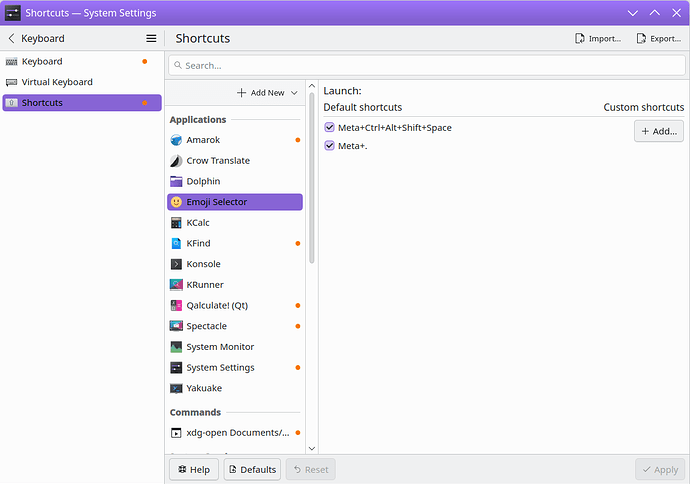Click scroll up arrow of applications list
690x484 pixels.
tap(312, 86)
